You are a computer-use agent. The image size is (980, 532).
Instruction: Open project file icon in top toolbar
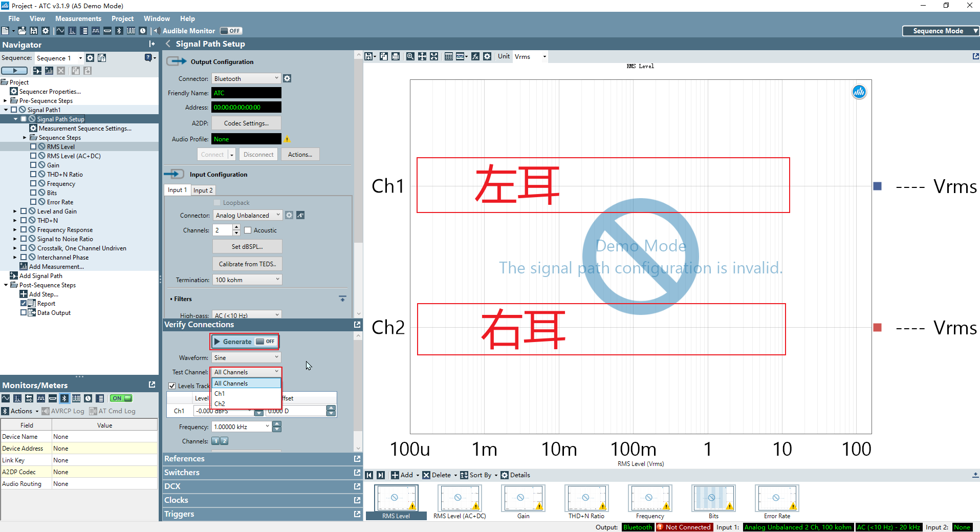tap(22, 31)
